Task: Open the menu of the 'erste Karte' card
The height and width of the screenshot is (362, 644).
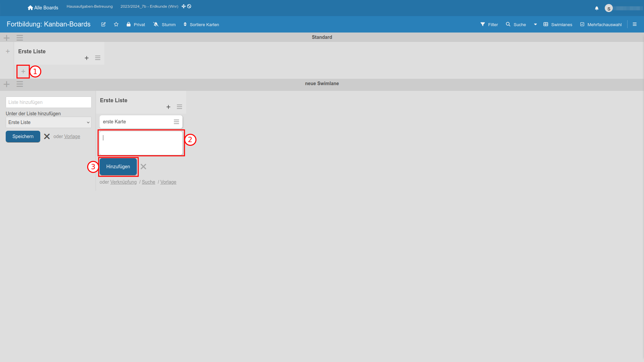Action: pyautogui.click(x=176, y=122)
